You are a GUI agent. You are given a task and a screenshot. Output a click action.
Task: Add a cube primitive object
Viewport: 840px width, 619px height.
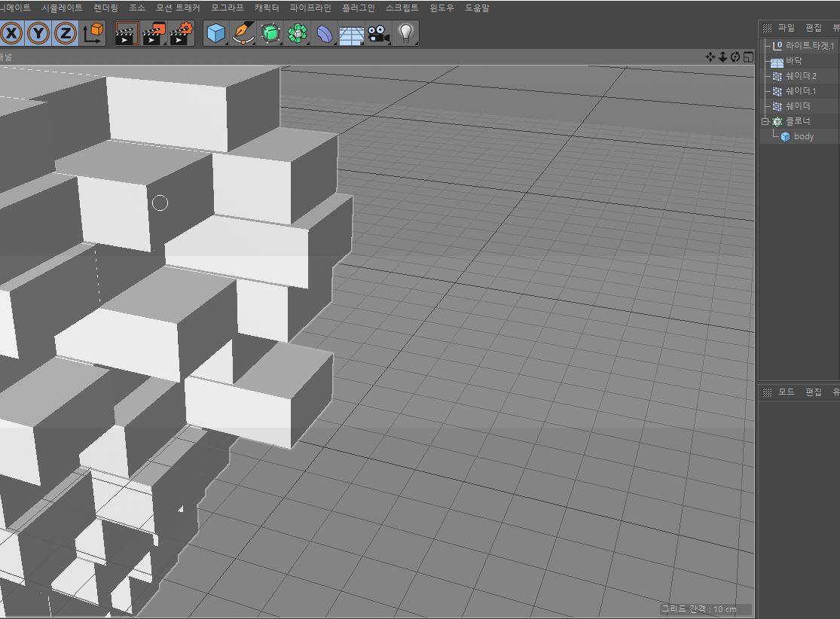[216, 33]
